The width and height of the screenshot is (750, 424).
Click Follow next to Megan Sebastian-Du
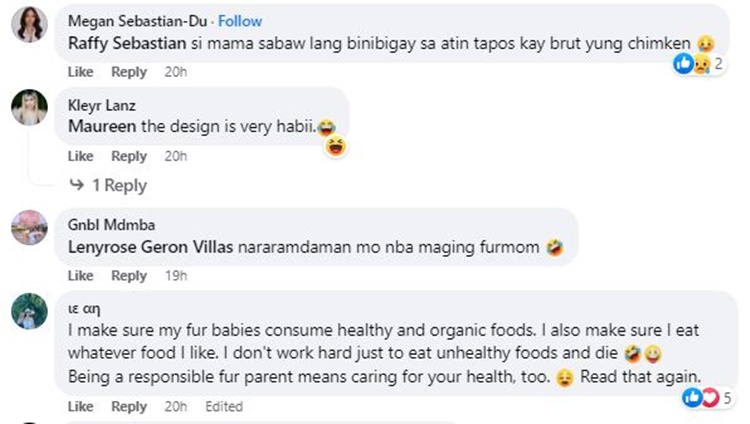click(x=240, y=21)
